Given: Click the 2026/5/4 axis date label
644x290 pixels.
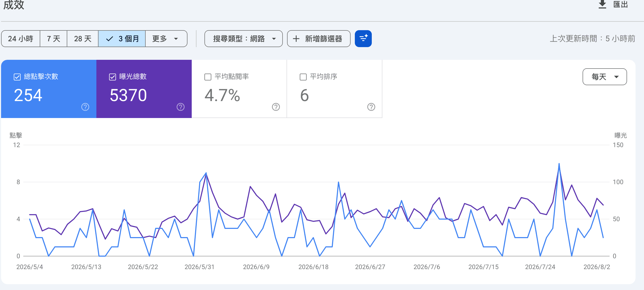Looking at the screenshot, I should [30, 267].
